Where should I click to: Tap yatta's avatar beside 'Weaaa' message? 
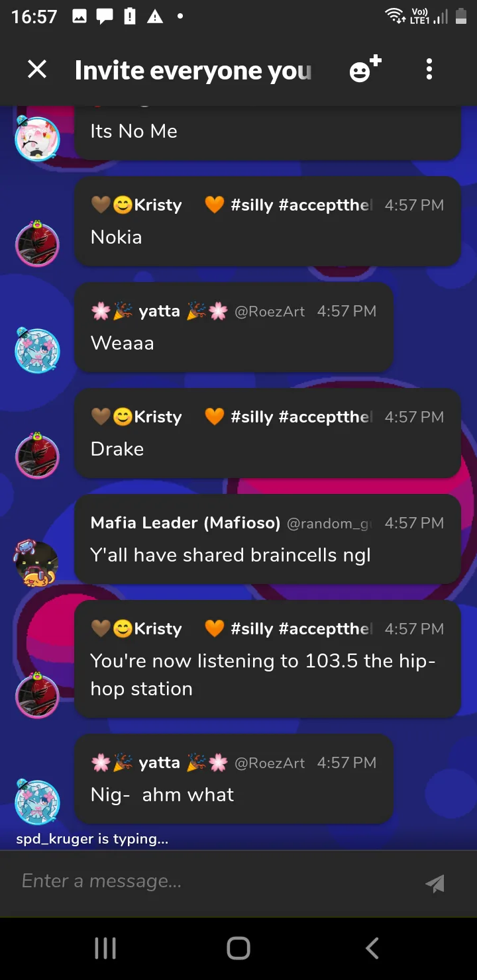37,350
